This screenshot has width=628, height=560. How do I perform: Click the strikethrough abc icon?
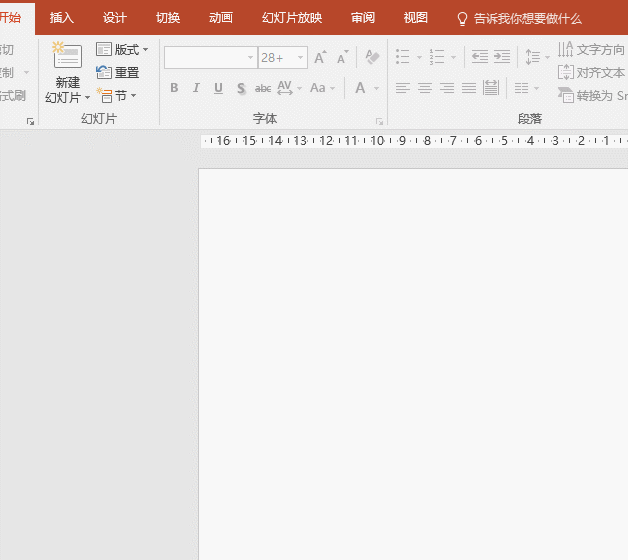pyautogui.click(x=263, y=88)
